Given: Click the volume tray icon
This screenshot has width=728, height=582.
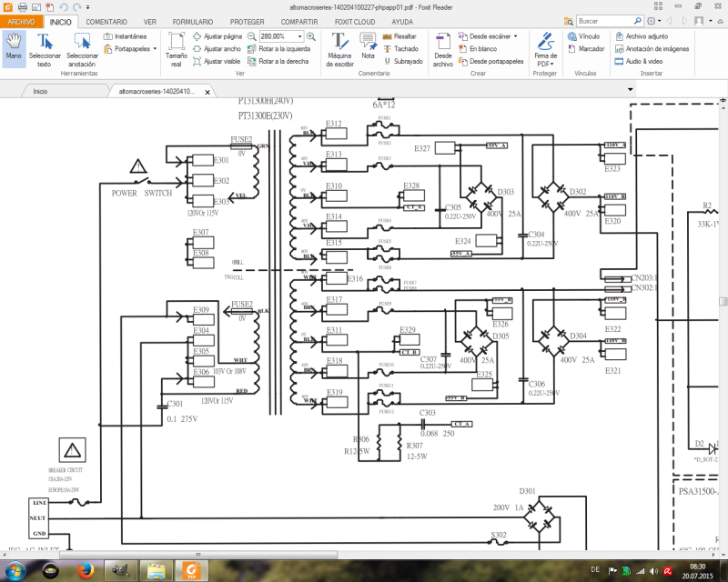Looking at the screenshot, I should (x=653, y=571).
